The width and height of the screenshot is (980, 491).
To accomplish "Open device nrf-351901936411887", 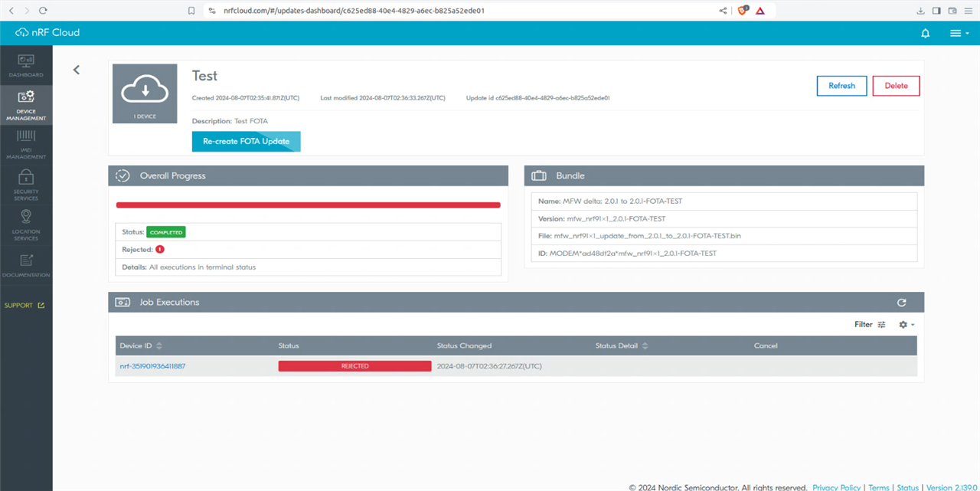I will click(x=152, y=366).
